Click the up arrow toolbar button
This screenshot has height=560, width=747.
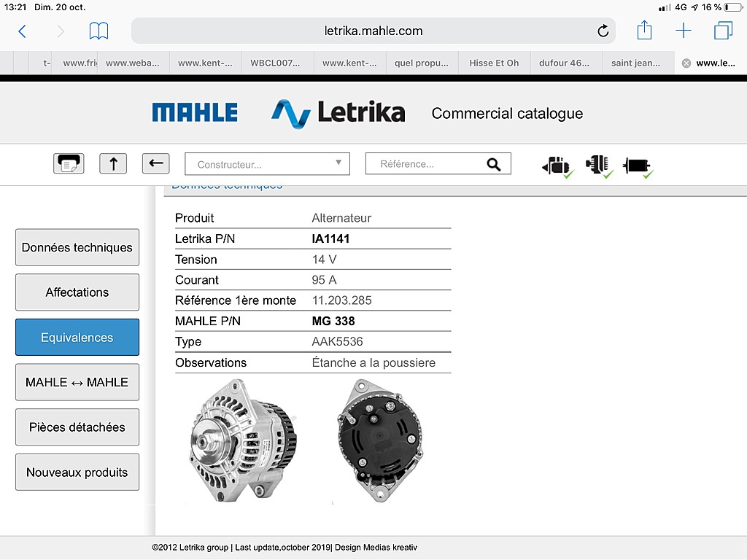pyautogui.click(x=113, y=164)
